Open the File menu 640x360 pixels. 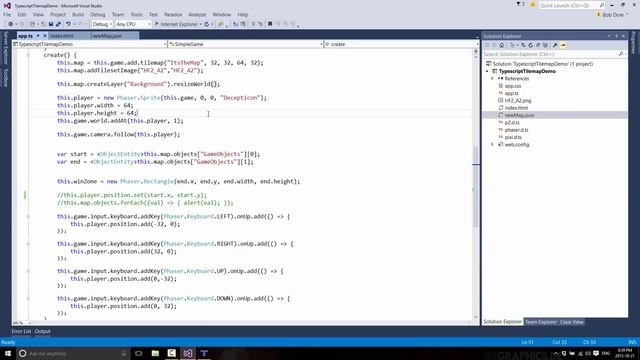coord(7,15)
